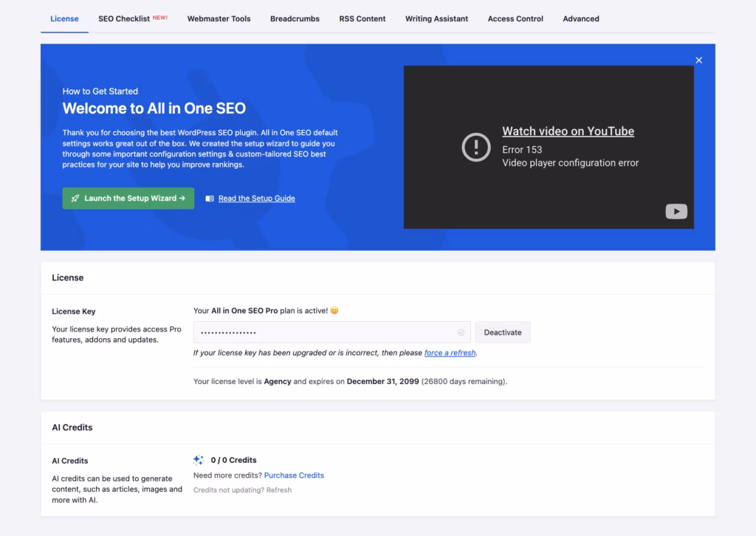Click the 'Welcome to All in One SEO' heading
The image size is (756, 536).
(154, 109)
